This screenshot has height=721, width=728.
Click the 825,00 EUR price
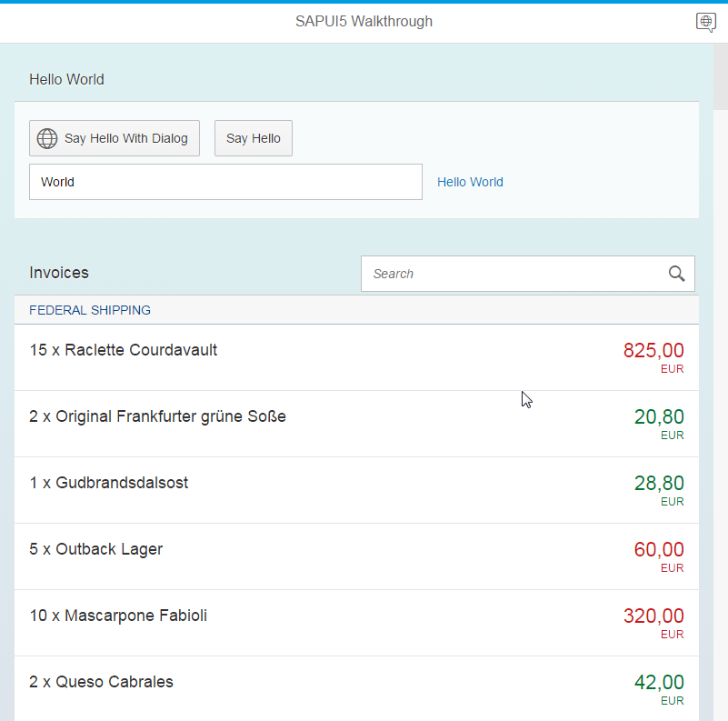[x=653, y=351]
